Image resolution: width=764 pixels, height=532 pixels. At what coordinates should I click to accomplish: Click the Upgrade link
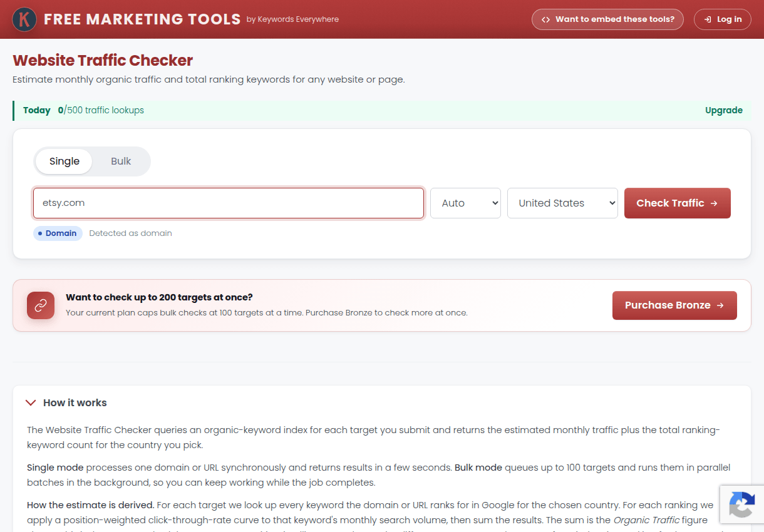click(x=724, y=110)
